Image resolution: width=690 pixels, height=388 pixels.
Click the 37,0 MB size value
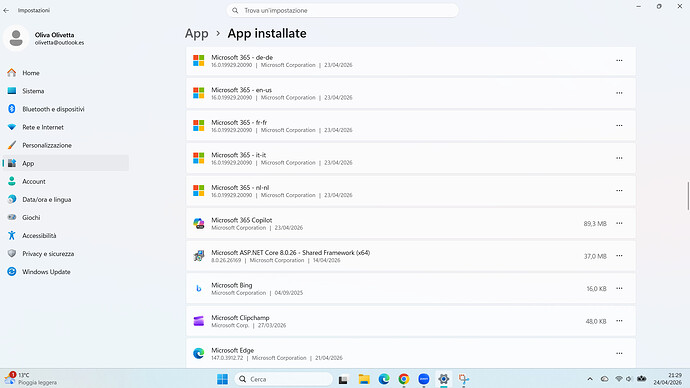[595, 256]
